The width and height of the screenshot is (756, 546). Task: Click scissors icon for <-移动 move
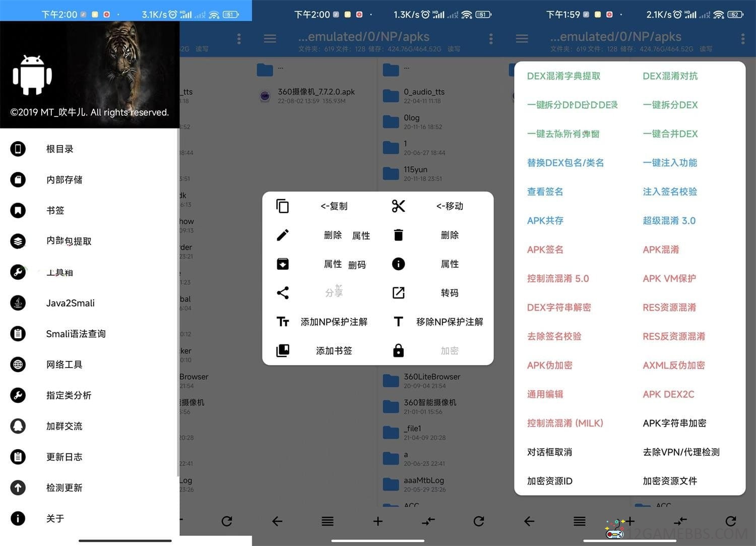tap(398, 206)
